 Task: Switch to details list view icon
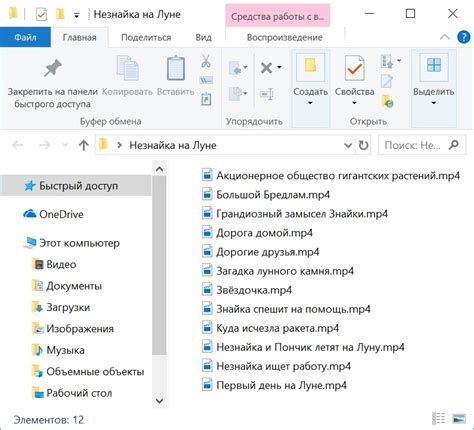click(438, 419)
